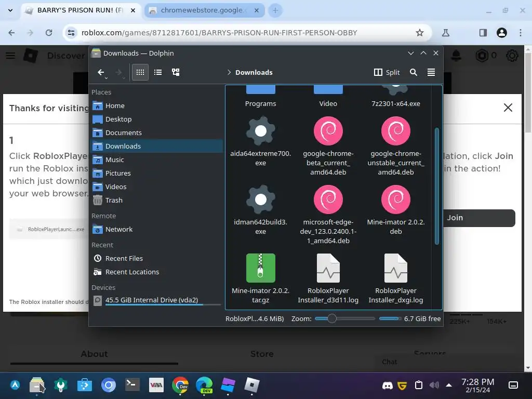Select aida64extreme700.exe file icon

click(x=261, y=131)
